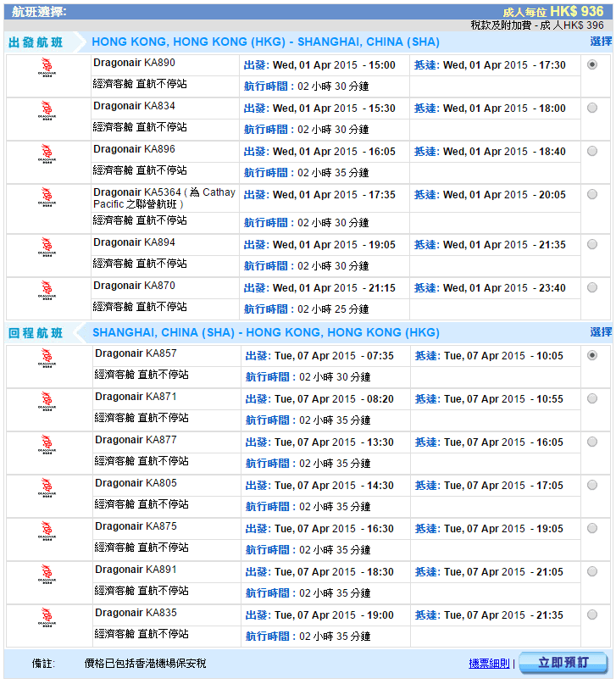Click the 立即預訂 book now button
The image size is (616, 684).
tap(563, 663)
